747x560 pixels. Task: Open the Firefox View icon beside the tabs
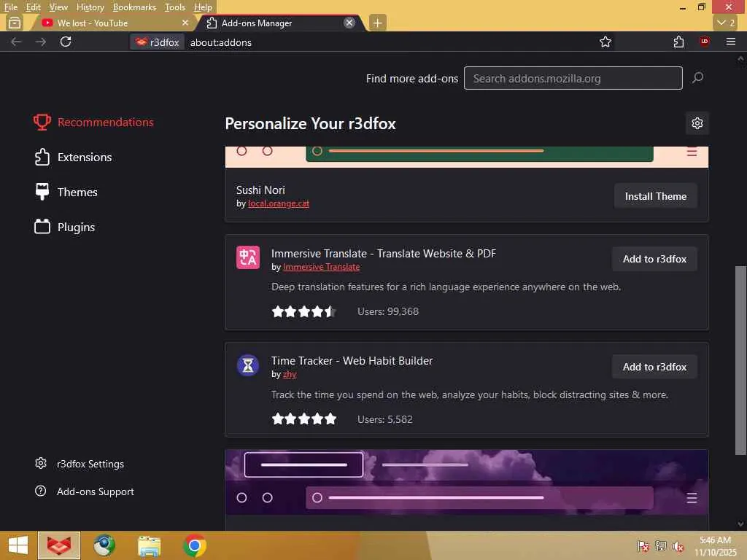pos(15,23)
